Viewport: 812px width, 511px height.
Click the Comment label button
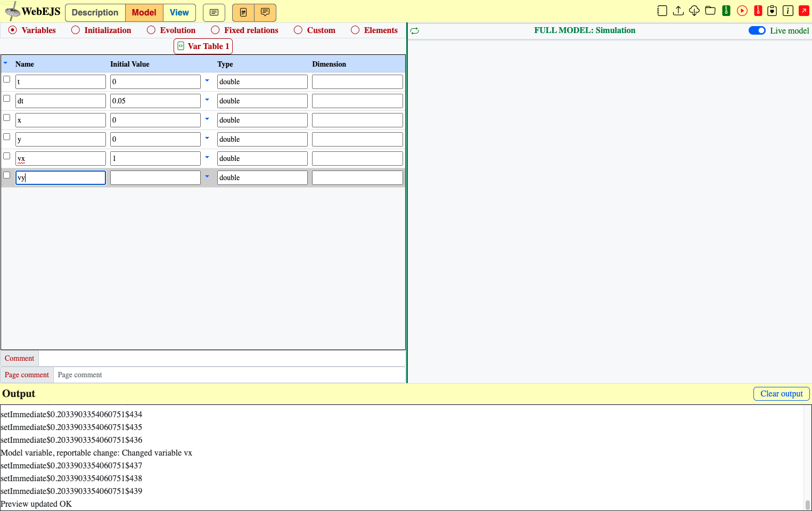tap(20, 359)
